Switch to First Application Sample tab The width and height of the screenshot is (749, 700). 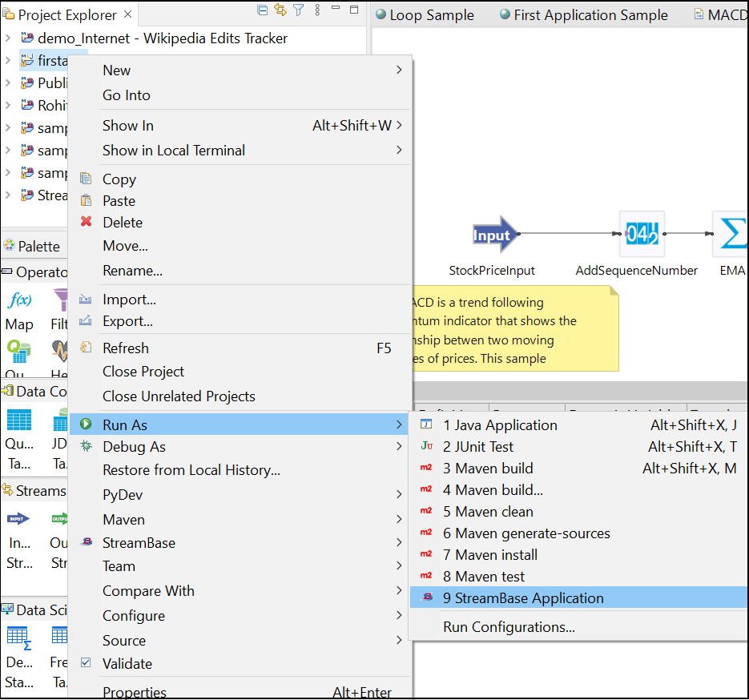(583, 14)
